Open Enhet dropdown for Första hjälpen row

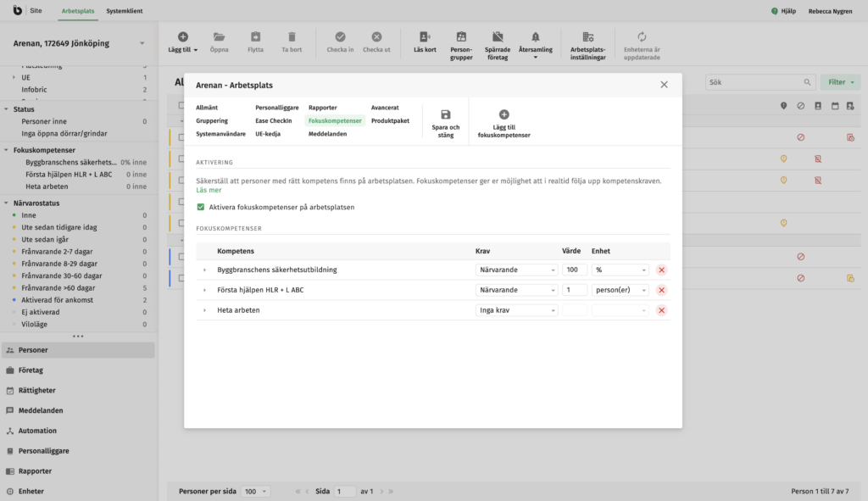[620, 290]
